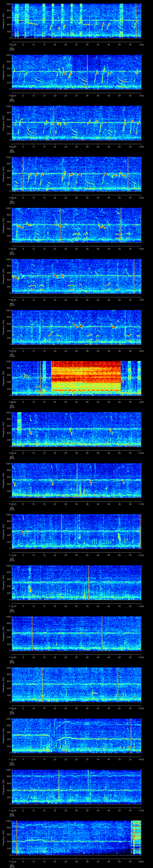The image size is (153, 868).
Task: Open the 7:07:00 spectrogram panel
Action: (x=76, y=327)
